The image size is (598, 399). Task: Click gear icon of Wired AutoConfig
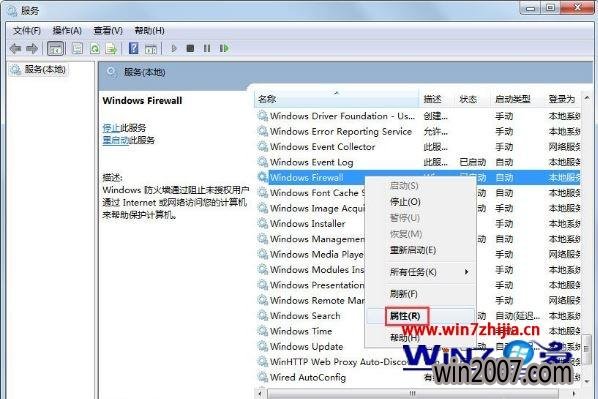[262, 377]
